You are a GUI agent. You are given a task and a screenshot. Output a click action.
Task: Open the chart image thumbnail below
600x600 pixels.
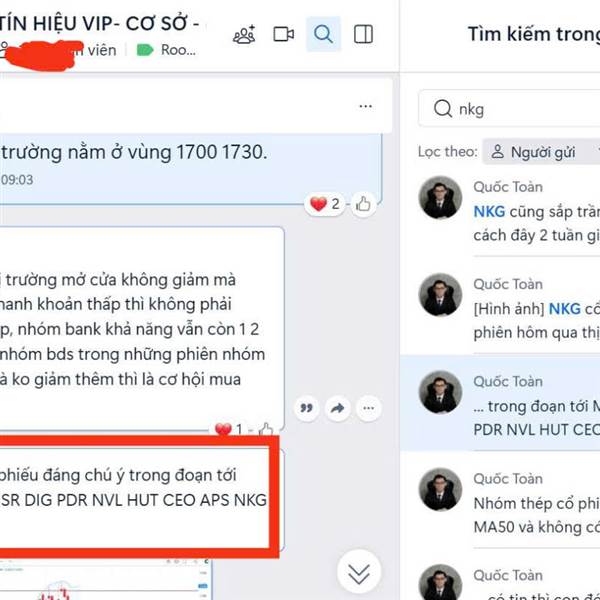coord(104,579)
